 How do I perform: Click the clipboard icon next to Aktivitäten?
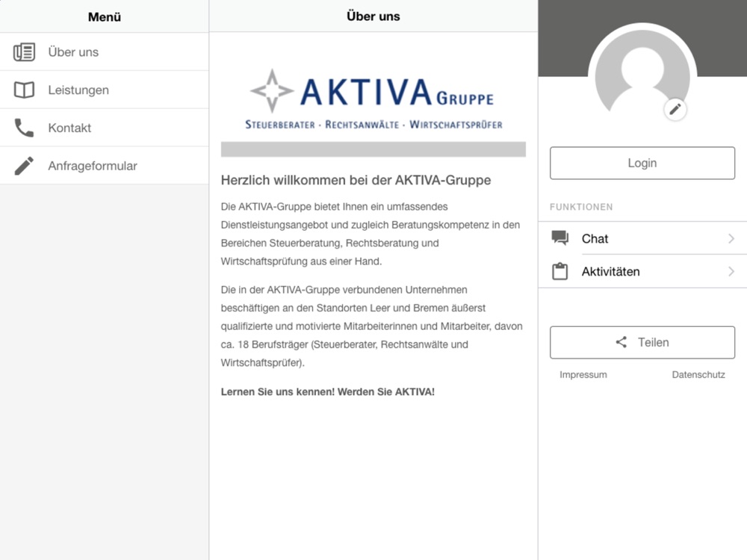560,271
